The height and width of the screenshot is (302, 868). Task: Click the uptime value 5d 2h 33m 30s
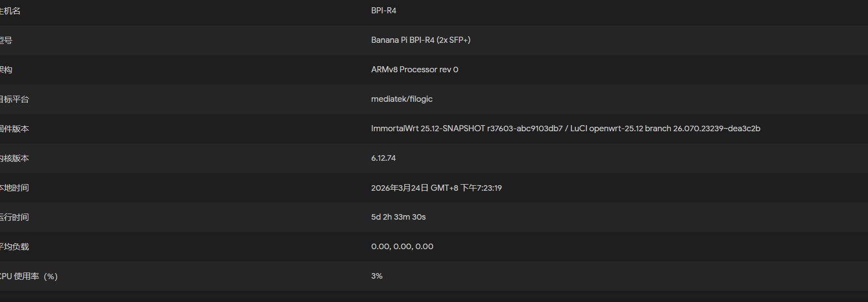[x=398, y=217]
